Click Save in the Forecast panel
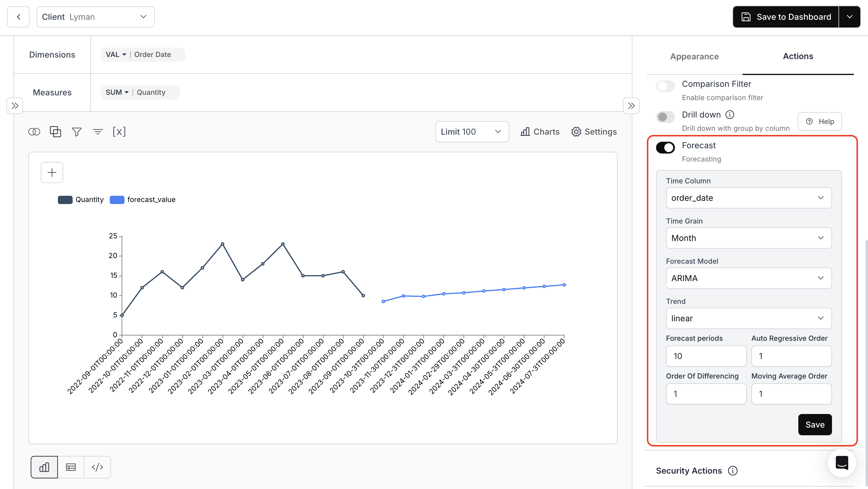Image resolution: width=868 pixels, height=489 pixels. coord(815,424)
